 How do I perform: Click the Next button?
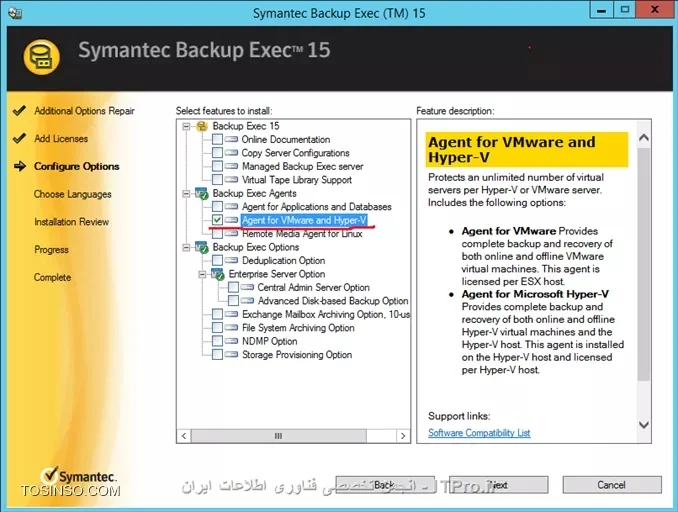tap(499, 485)
